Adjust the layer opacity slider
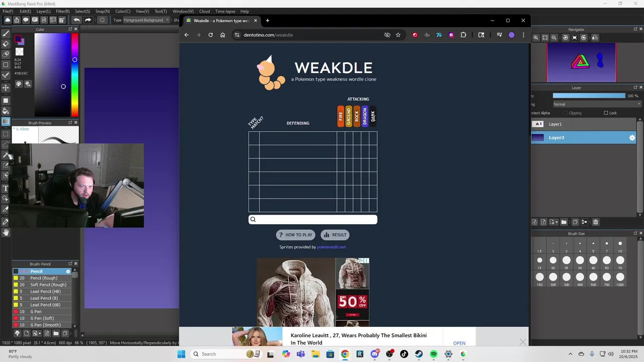The height and width of the screenshot is (362, 644). point(589,96)
